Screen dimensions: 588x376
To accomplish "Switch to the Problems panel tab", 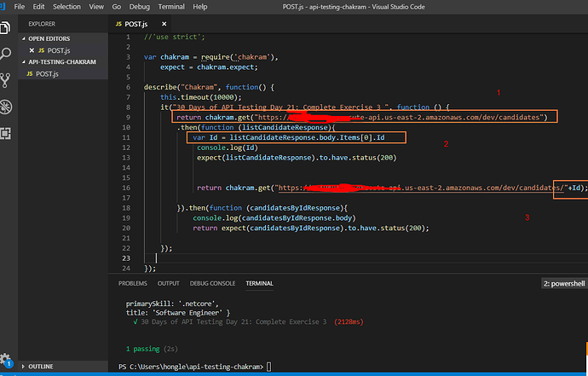I will tap(132, 282).
